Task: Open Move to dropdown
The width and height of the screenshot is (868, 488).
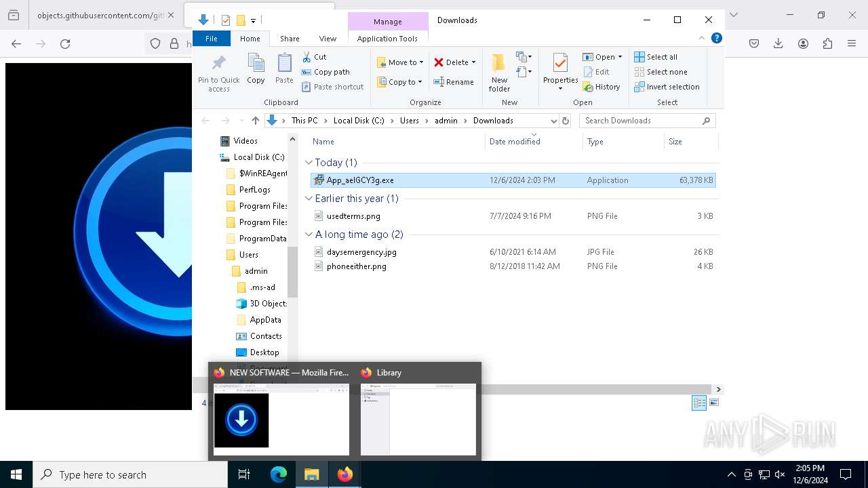Action: coord(400,62)
